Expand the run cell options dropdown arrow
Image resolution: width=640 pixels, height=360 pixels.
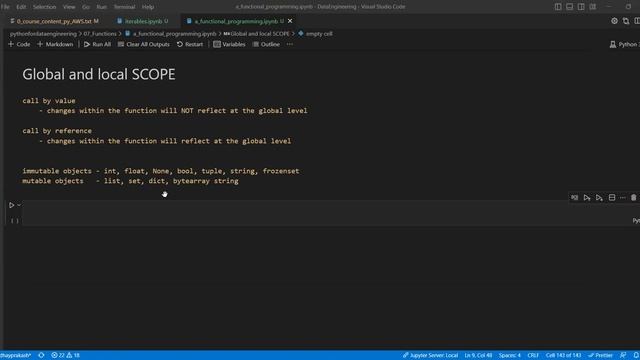[19, 205]
